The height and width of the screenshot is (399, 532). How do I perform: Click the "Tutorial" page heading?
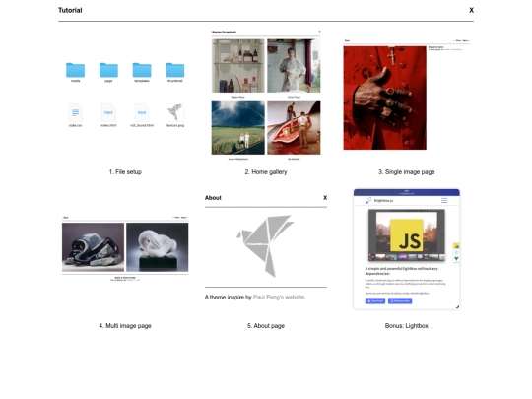coord(70,10)
